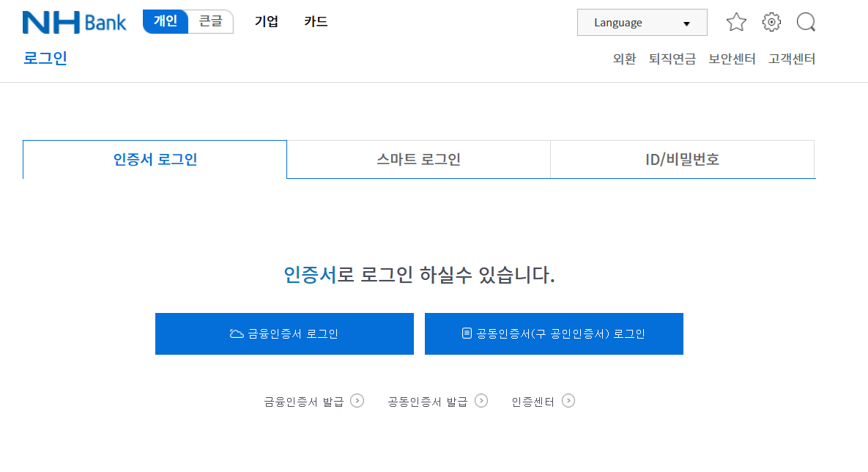The image size is (868, 472).
Task: Click the 금융인증서 로그인 button
Action: click(x=284, y=333)
